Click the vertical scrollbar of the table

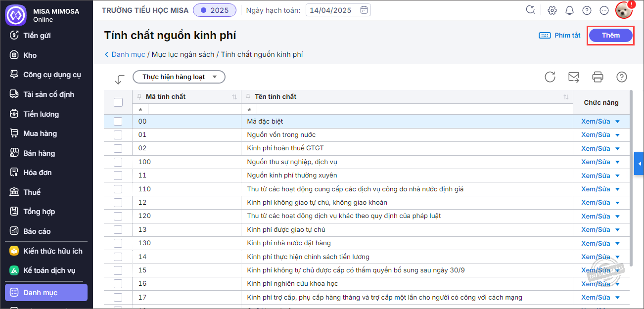630,148
